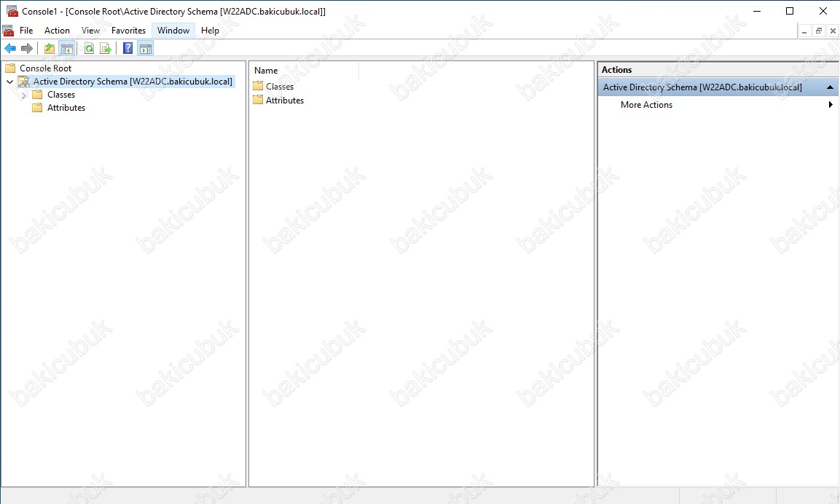The width and height of the screenshot is (840, 504).
Task: Open the View menu
Action: tap(90, 31)
